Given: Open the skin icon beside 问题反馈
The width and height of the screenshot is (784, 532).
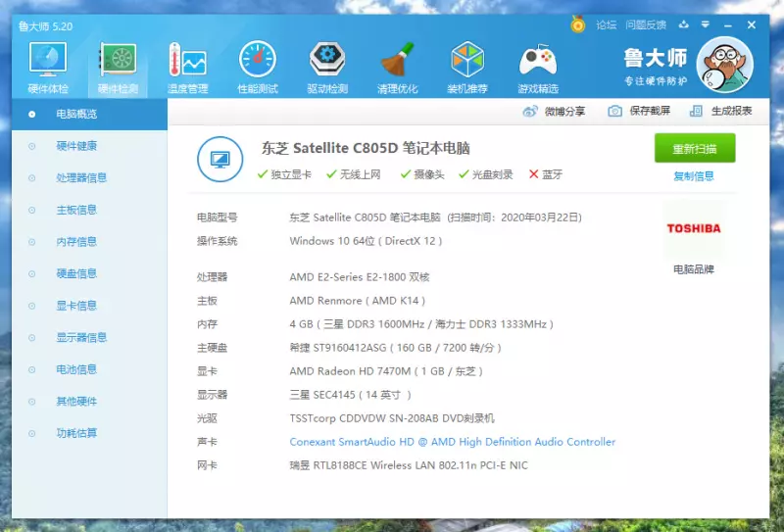Looking at the screenshot, I should coord(683,24).
